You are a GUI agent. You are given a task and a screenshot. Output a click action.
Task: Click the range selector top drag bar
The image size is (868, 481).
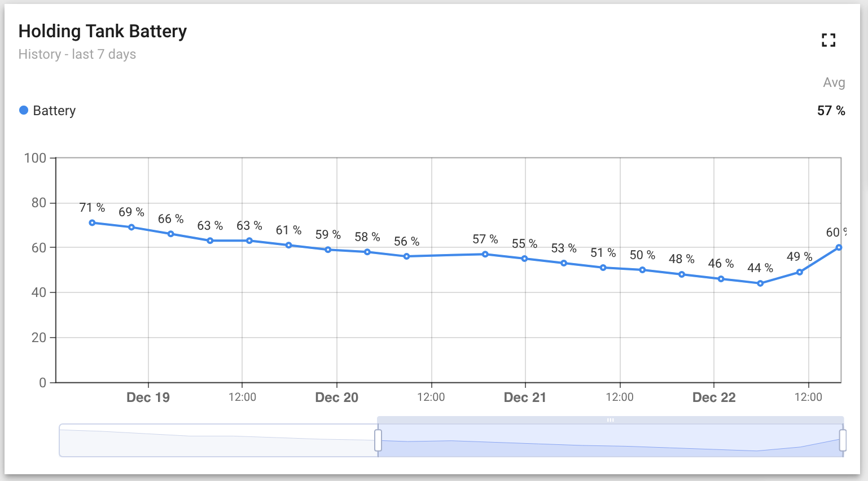[x=610, y=420]
